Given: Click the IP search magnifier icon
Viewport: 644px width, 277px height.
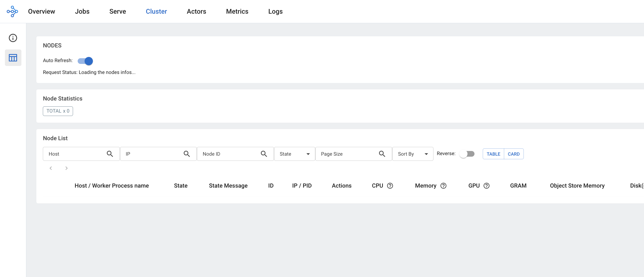Looking at the screenshot, I should click(x=187, y=154).
